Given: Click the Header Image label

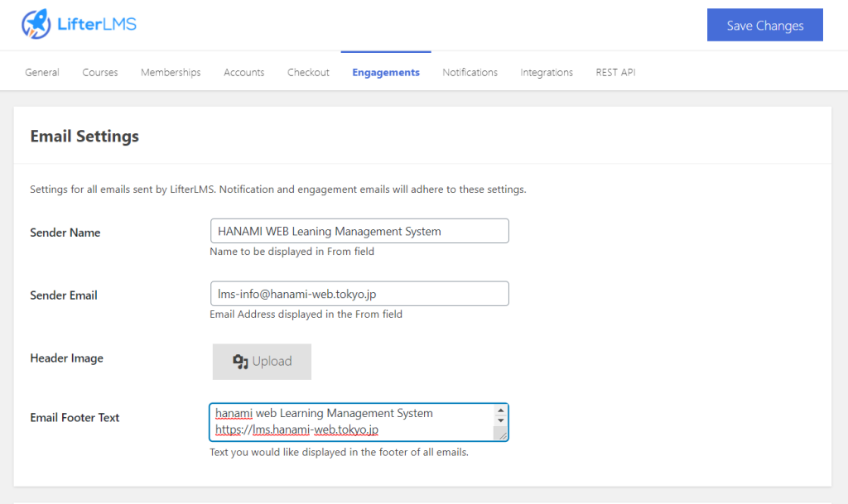Looking at the screenshot, I should tap(66, 358).
